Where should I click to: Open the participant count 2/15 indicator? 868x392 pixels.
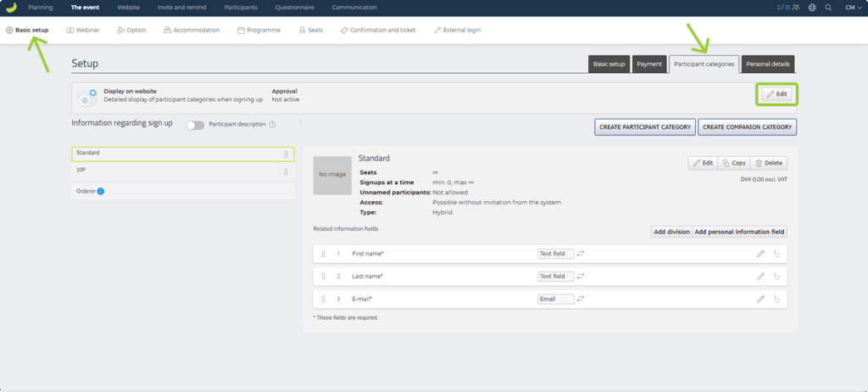788,7
